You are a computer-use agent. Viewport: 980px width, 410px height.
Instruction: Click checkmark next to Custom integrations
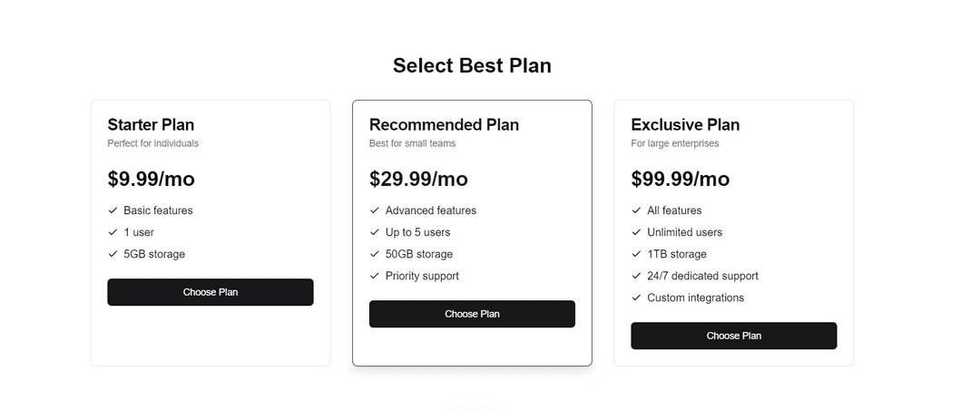[636, 298]
